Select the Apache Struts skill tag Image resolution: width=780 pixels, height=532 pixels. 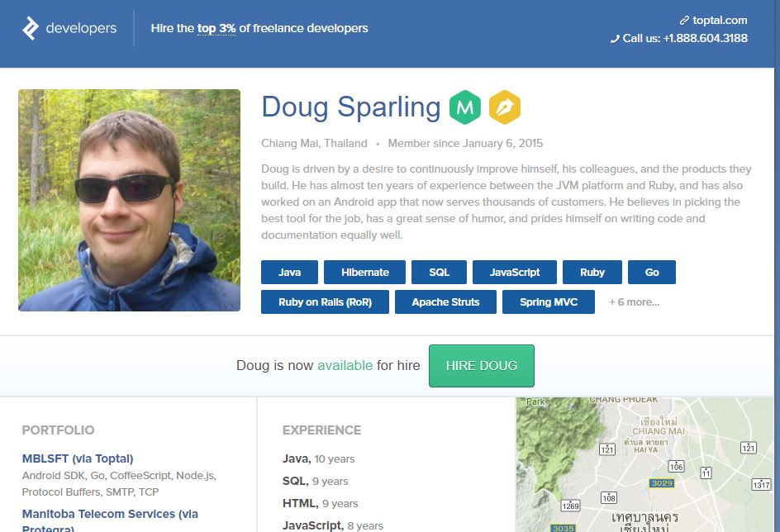pos(445,302)
